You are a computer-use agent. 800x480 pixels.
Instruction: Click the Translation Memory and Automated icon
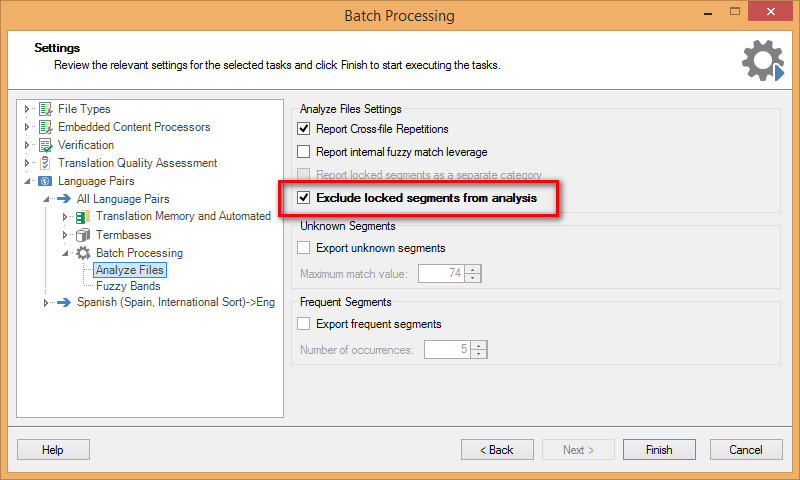(83, 217)
